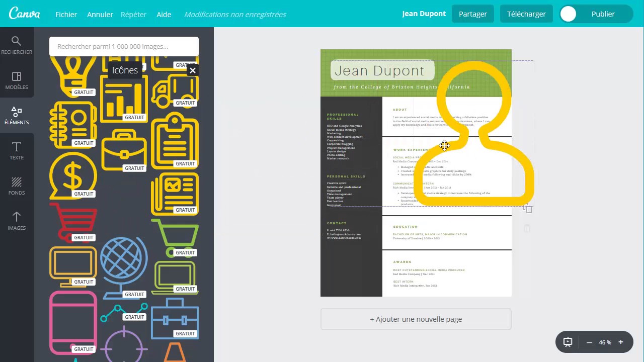Open the Modèles sidebar tab

click(17, 80)
